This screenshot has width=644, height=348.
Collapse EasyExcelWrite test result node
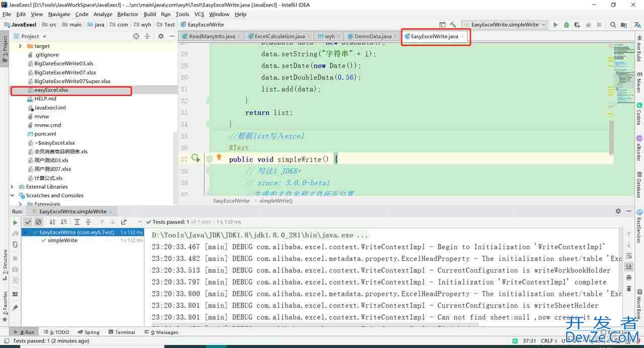(25, 232)
